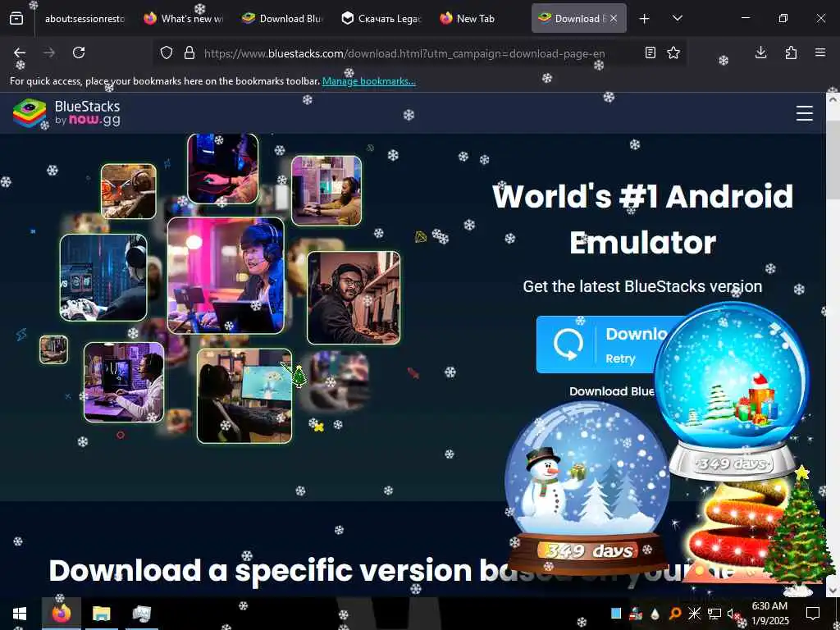Bookmark this page with the star
The height and width of the screenshot is (630, 840).
click(673, 52)
